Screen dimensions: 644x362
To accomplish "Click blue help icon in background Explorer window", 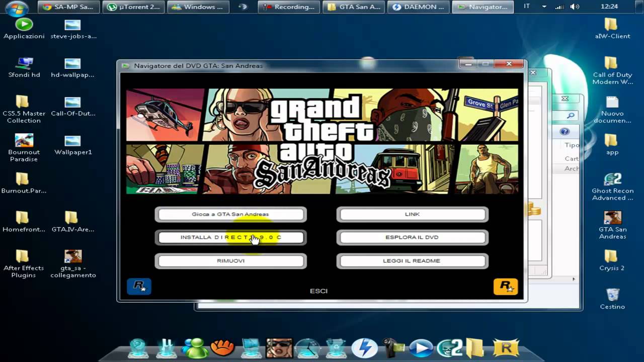I will coord(565,132).
